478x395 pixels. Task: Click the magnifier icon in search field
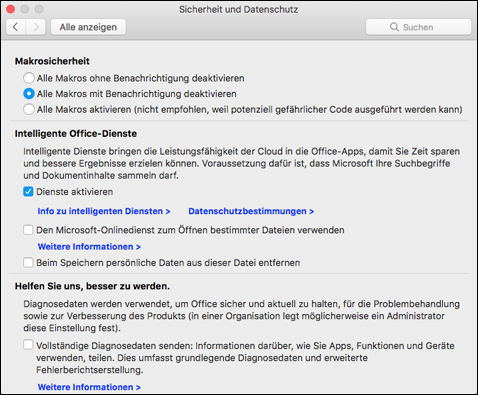[394, 27]
